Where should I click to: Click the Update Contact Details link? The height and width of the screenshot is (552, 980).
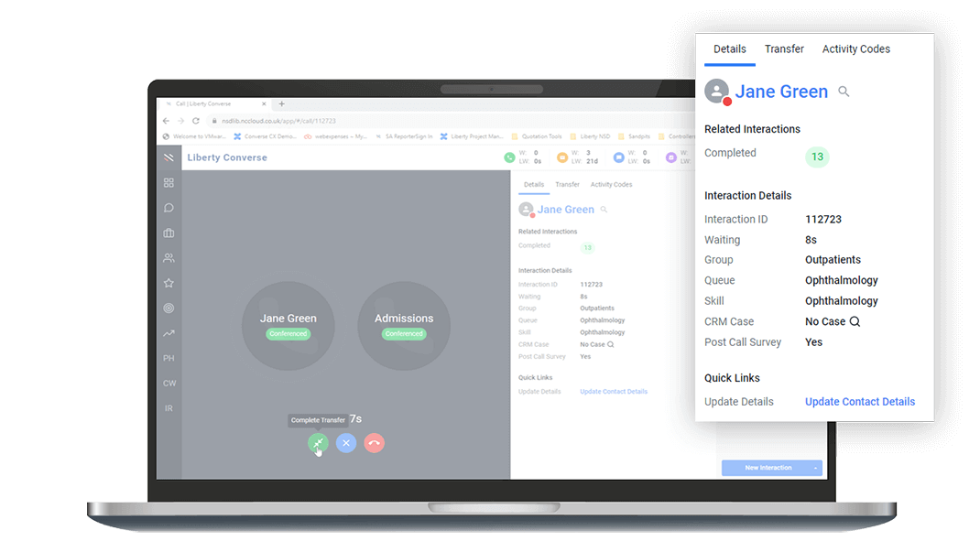click(x=860, y=401)
